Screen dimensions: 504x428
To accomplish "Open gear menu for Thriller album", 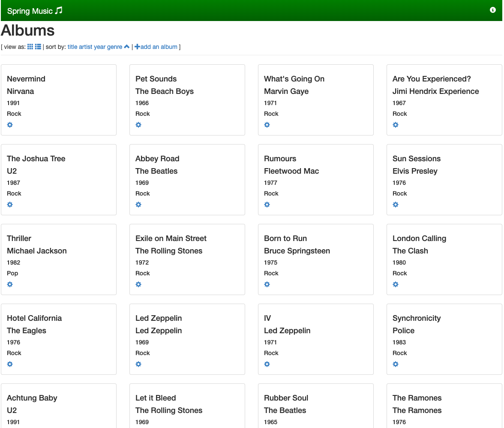I will pos(10,284).
